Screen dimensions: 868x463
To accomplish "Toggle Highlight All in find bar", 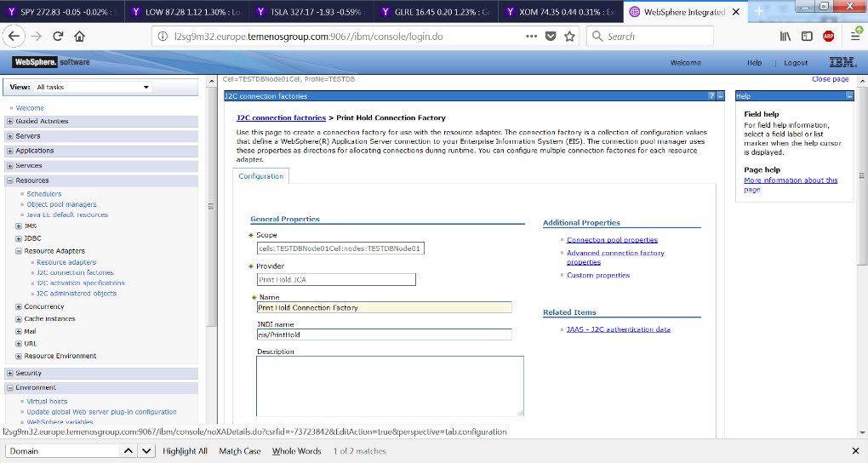I will click(x=185, y=451).
